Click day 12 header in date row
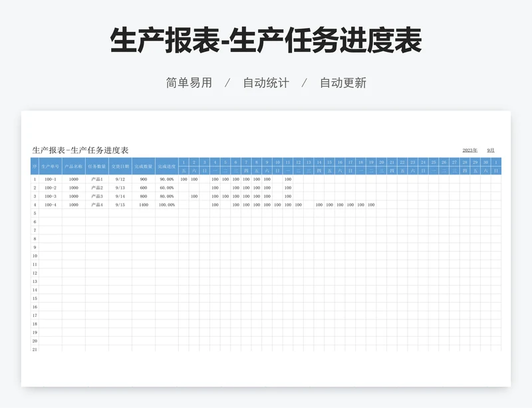 coord(298,162)
